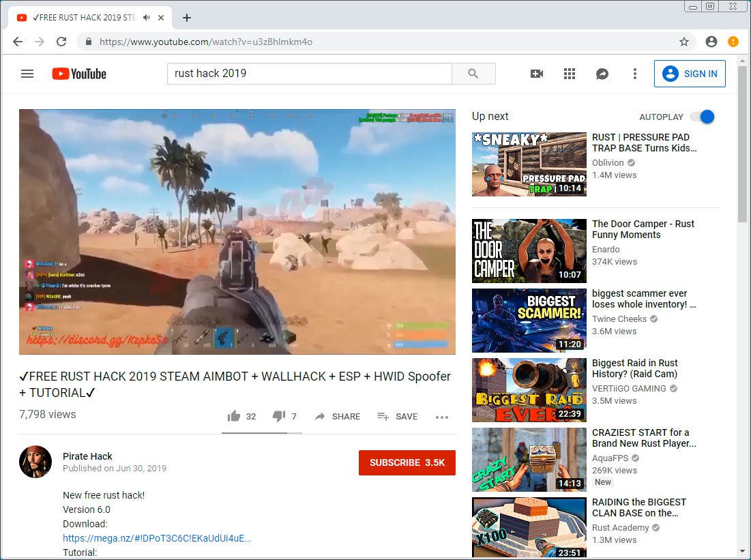Click the scrollbar down arrow
751x560 pixels.
[742, 551]
